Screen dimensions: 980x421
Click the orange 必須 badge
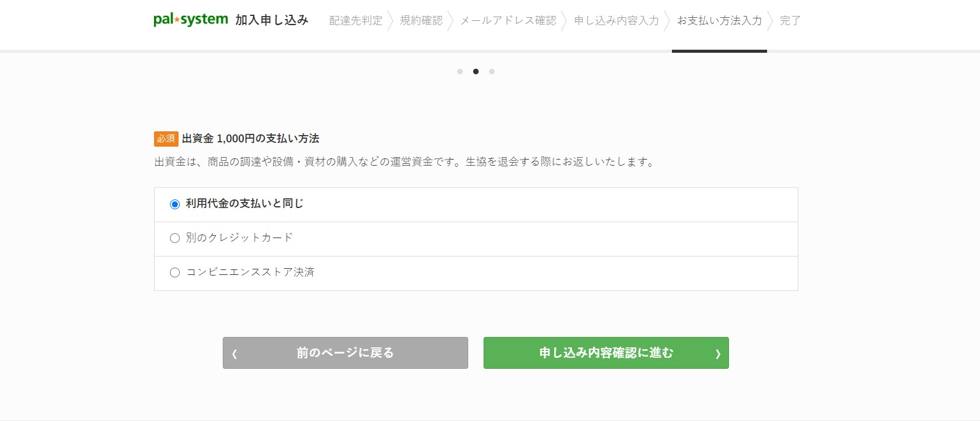pos(166,139)
